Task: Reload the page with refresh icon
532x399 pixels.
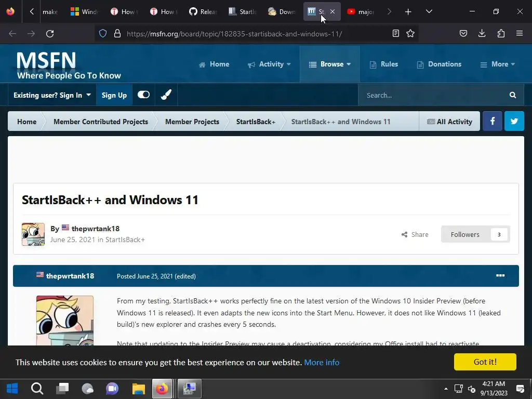Action: [x=50, y=34]
